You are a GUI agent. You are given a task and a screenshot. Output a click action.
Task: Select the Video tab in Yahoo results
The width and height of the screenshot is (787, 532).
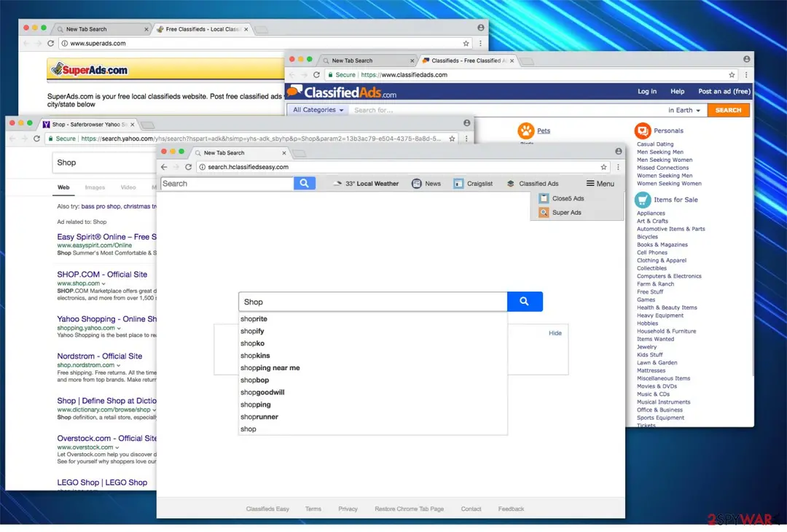[128, 187]
